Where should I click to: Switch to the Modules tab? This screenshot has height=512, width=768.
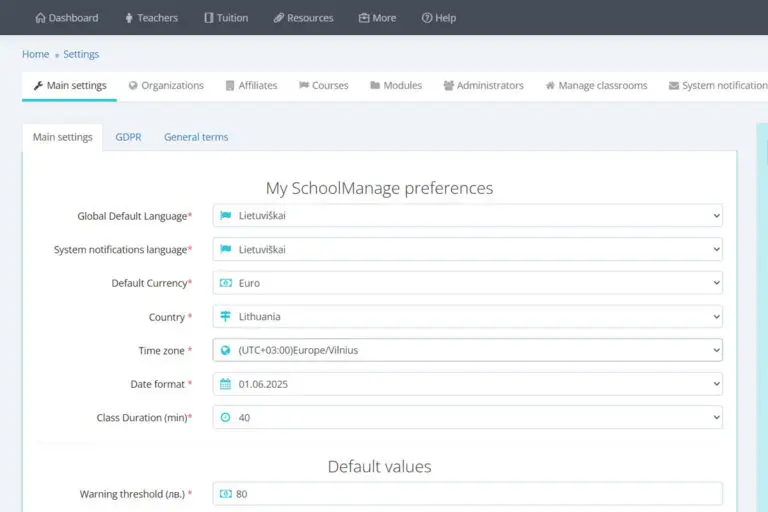pyautogui.click(x=396, y=86)
